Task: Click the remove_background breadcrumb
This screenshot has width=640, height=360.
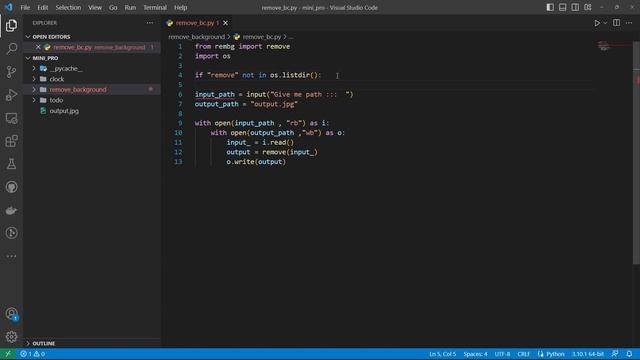Action: pyautogui.click(x=196, y=37)
